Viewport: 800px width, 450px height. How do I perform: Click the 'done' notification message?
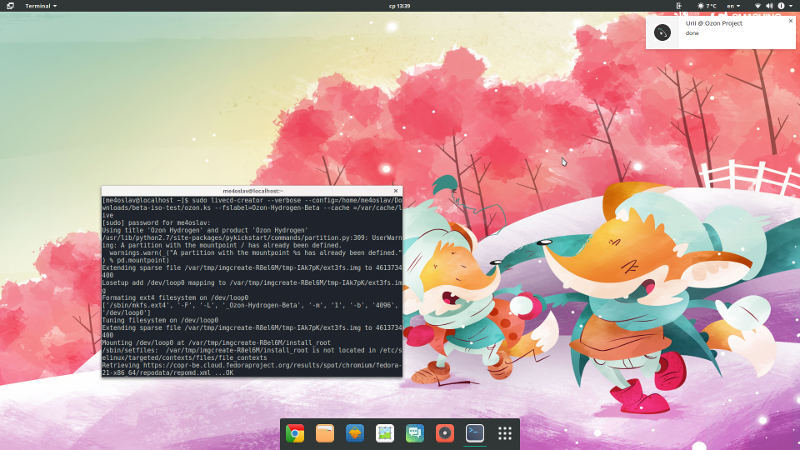pyautogui.click(x=692, y=33)
